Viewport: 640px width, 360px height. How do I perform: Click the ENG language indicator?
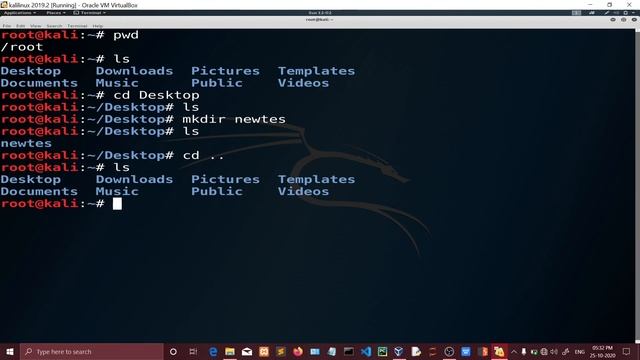click(x=580, y=351)
